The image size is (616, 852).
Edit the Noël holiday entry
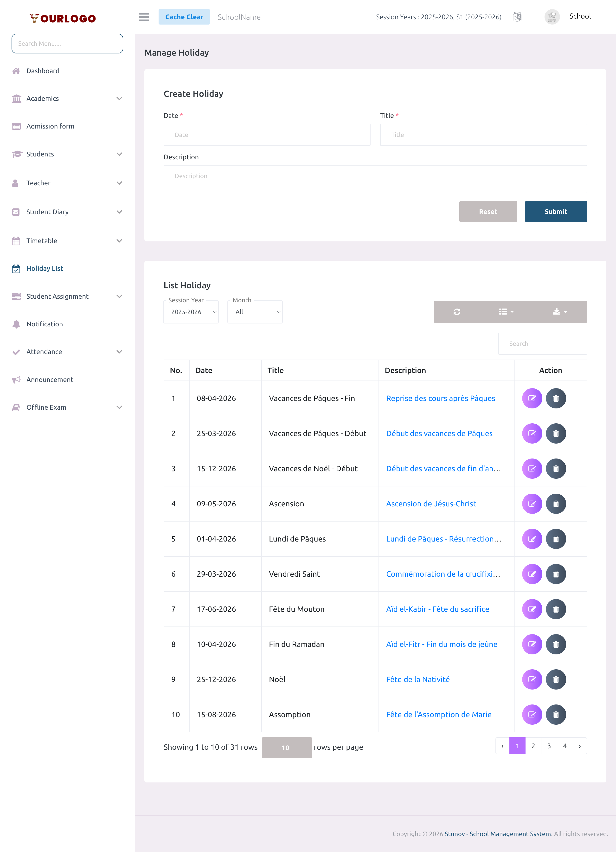(x=532, y=679)
